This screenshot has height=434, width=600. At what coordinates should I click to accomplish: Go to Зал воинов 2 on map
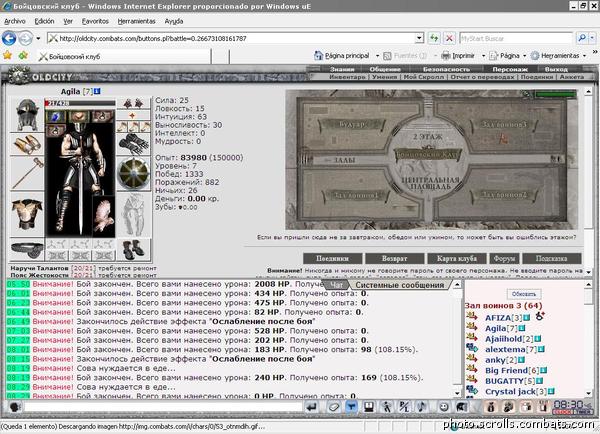[503, 195]
